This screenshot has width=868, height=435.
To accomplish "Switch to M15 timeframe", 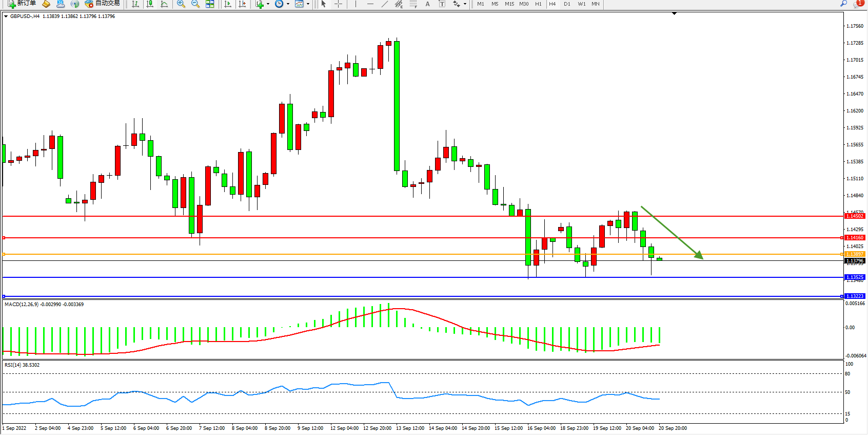I will tap(509, 4).
